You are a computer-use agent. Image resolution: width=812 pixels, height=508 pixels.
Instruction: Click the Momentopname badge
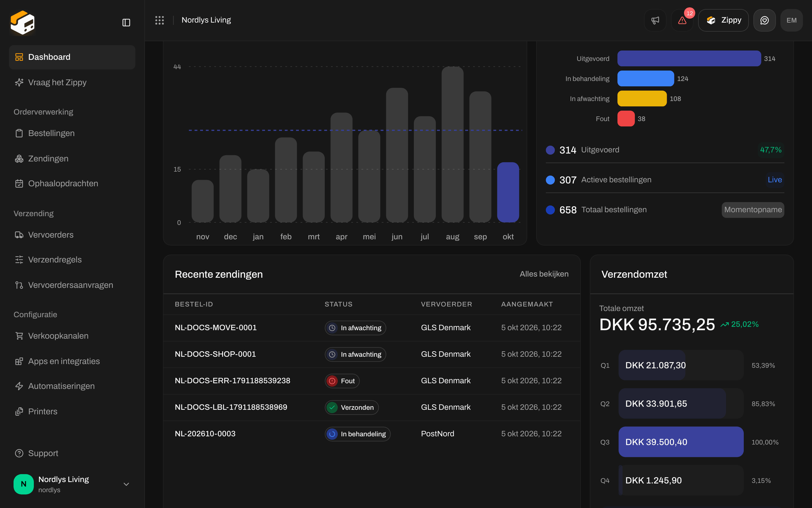pos(753,210)
